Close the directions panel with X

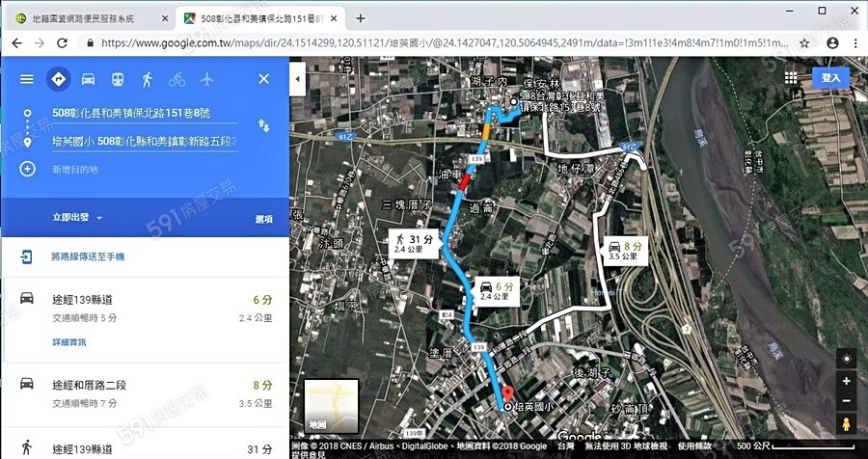coord(263,79)
